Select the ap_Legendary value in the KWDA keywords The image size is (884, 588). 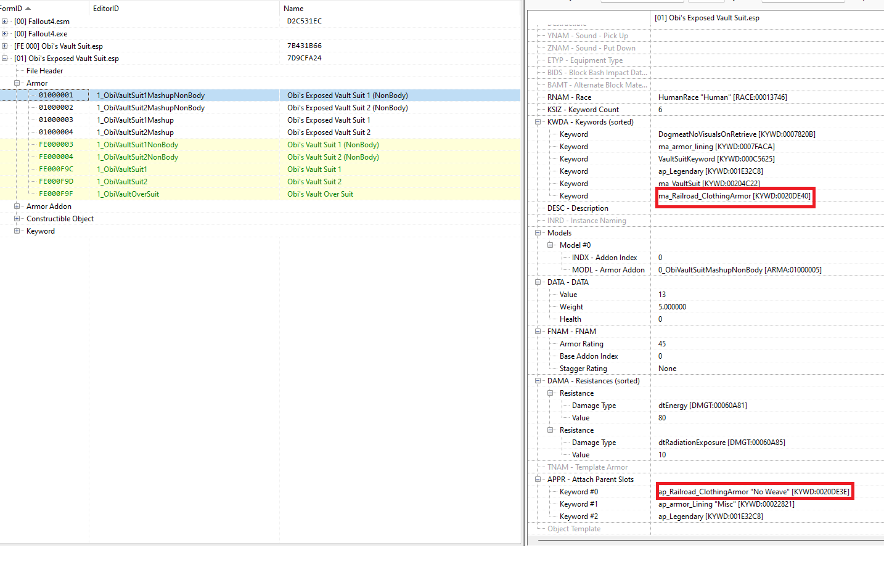click(x=711, y=171)
